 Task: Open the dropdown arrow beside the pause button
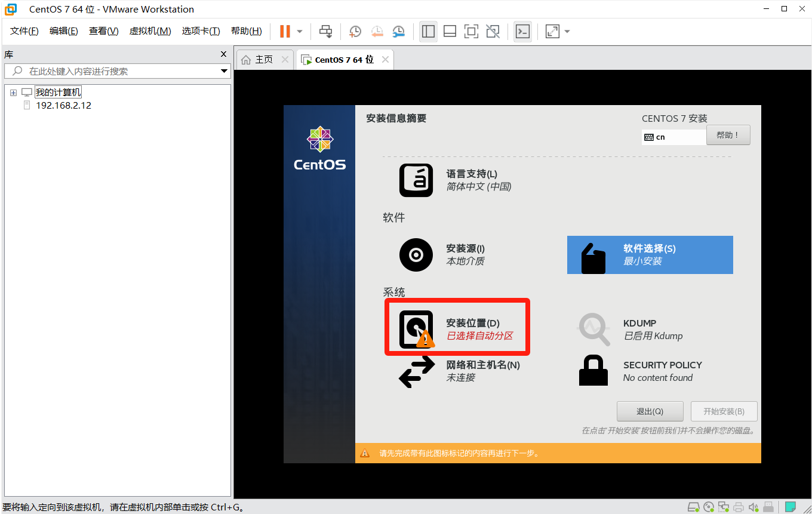(300, 31)
